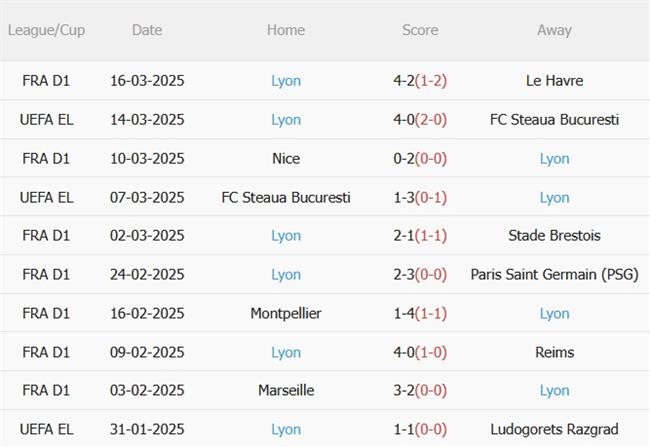Open the Stade Brestois team entry
The image size is (650, 447).
tap(554, 236)
